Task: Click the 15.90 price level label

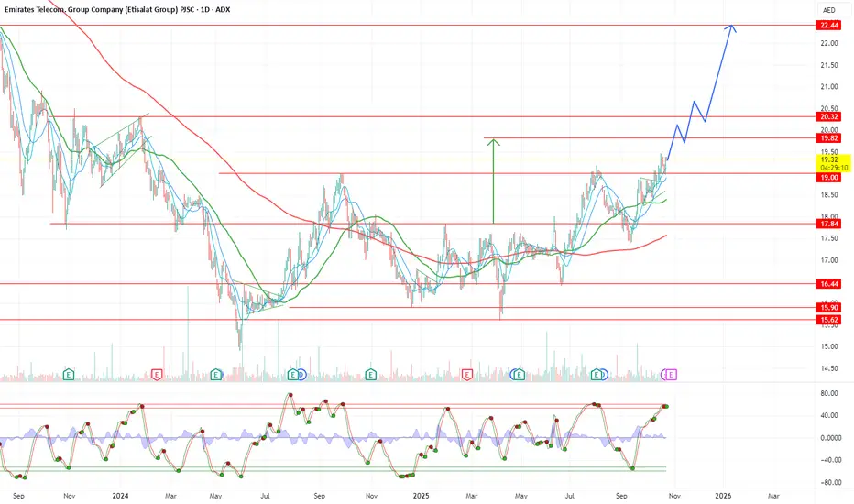Action: coord(827,308)
